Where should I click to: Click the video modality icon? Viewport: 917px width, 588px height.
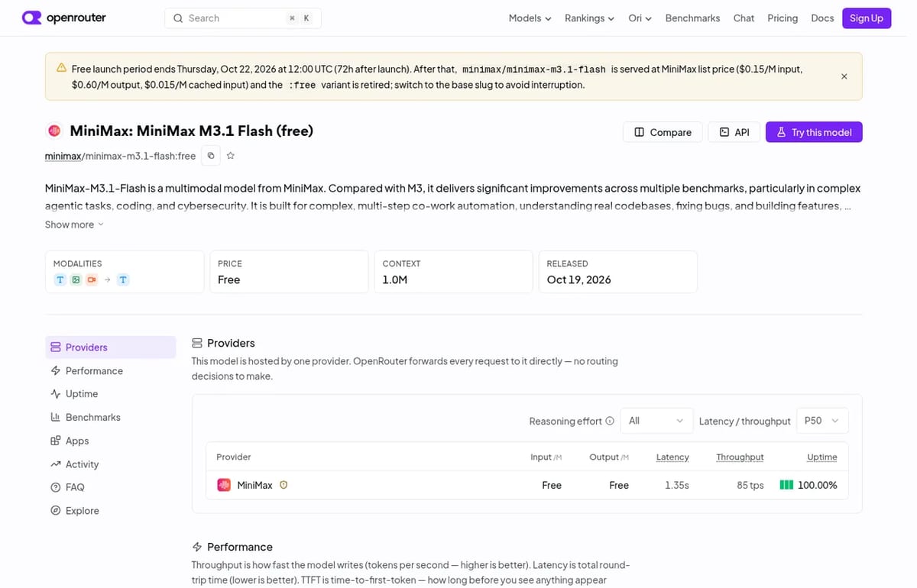(92, 280)
